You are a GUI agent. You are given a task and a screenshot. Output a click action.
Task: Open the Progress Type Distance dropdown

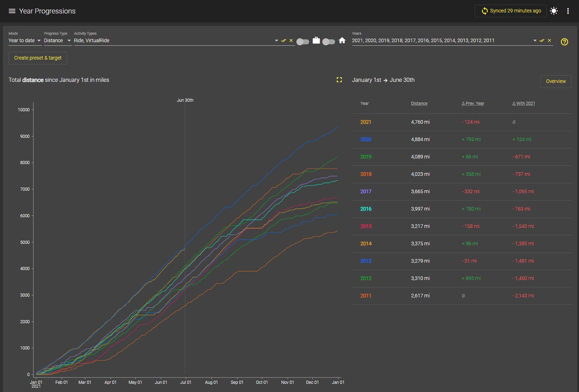(x=57, y=40)
